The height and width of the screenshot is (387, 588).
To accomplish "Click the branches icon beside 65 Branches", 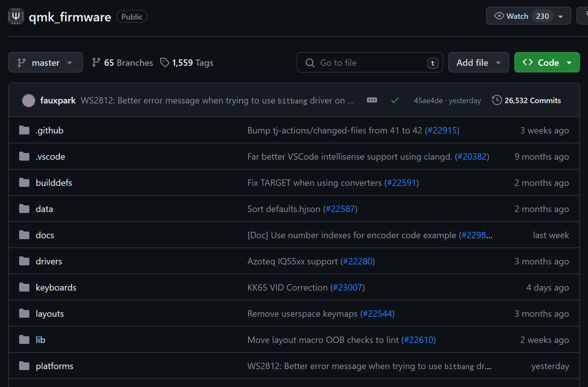I will [x=96, y=62].
